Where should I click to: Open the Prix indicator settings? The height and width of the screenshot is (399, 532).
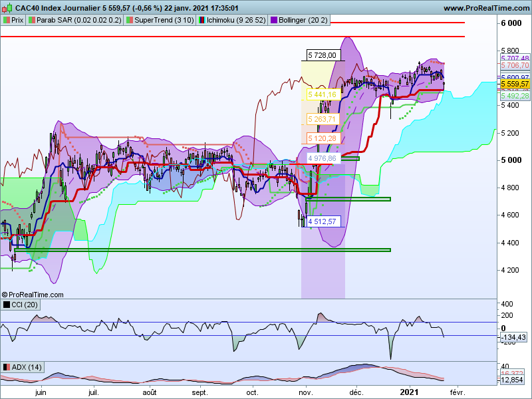[13, 20]
